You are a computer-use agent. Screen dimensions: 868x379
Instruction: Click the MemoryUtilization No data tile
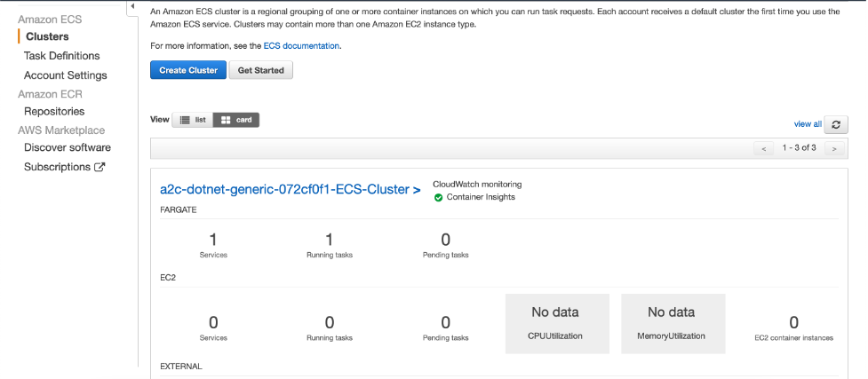(x=673, y=324)
